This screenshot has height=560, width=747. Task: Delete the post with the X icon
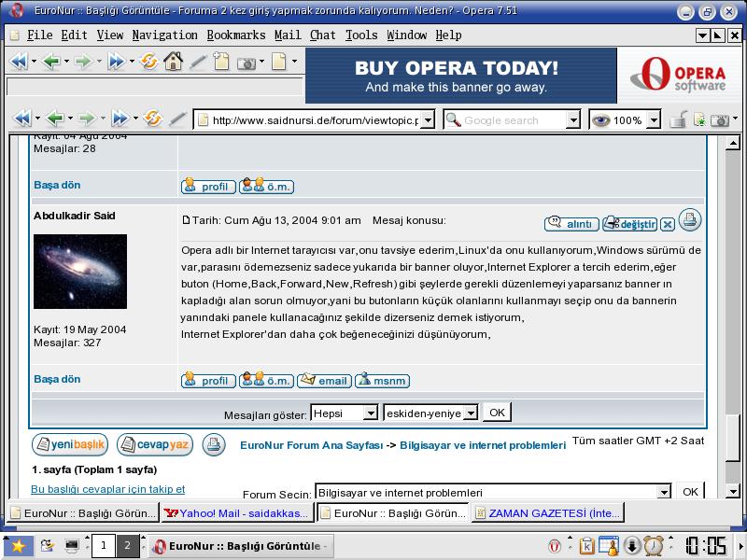(668, 225)
